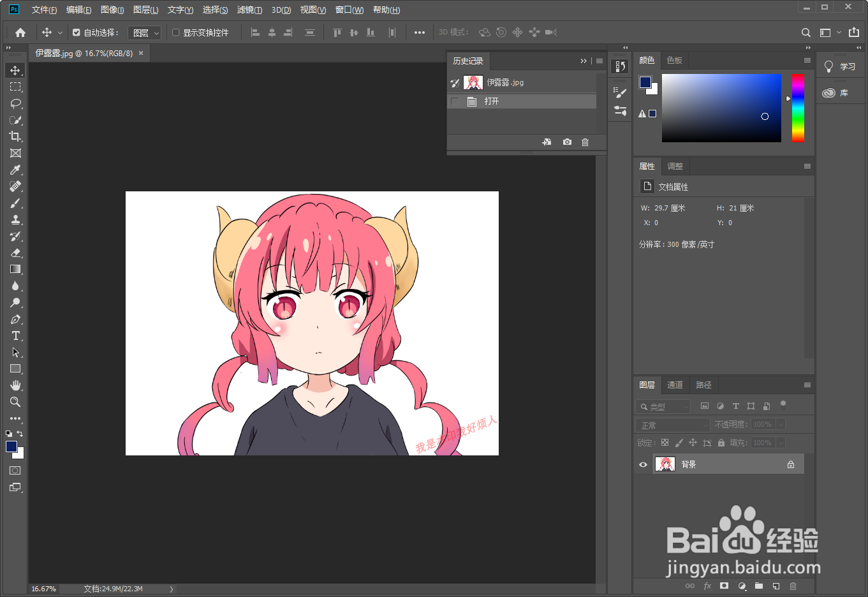The width and height of the screenshot is (868, 597).
Task: Select the Path Selection tool
Action: [15, 352]
